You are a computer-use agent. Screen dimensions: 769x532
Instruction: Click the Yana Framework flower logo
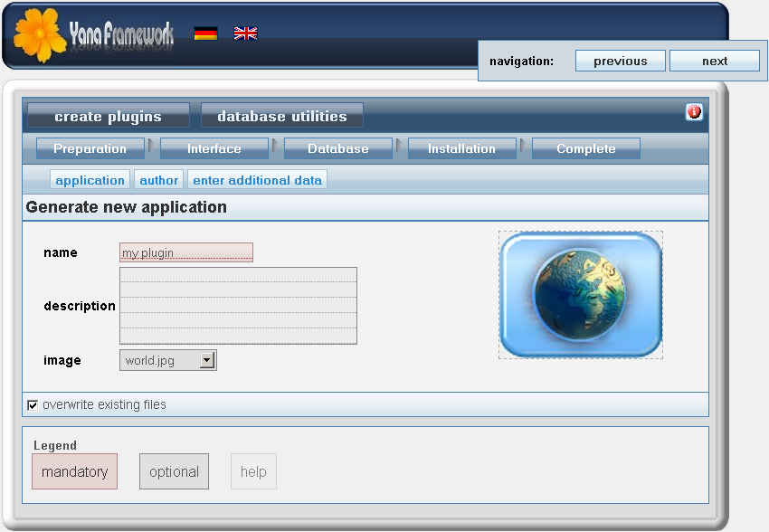point(40,35)
